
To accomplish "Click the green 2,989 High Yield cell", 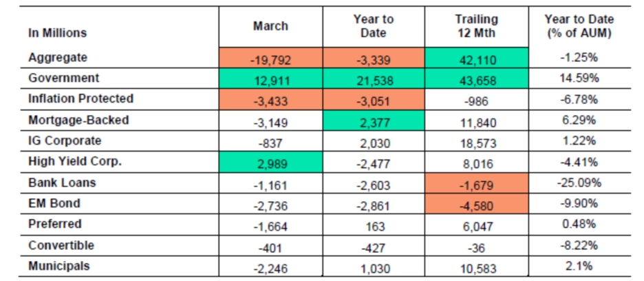I will click(x=270, y=163).
